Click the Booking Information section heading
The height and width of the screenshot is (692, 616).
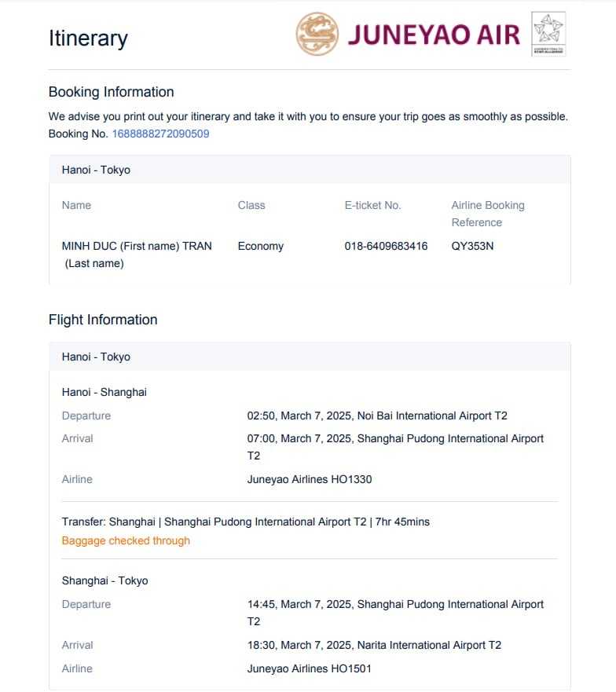point(111,92)
